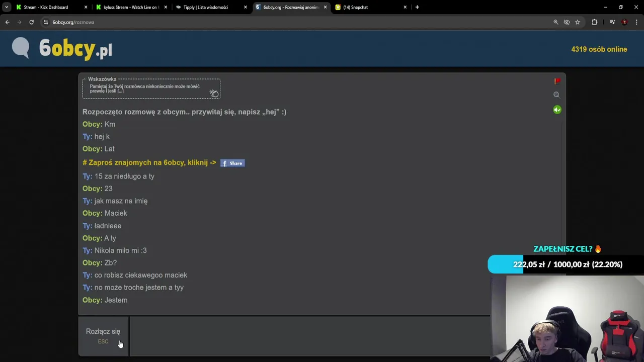Click the 'jak masz na imię' message
Screen dimensions: 644x362
click(x=121, y=201)
